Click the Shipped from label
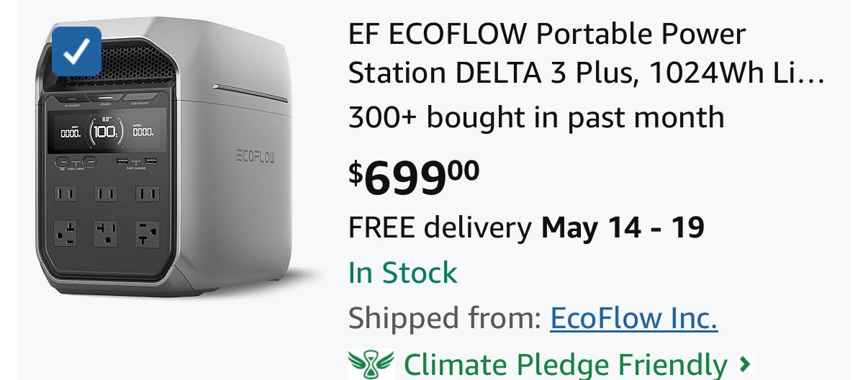Screen dimensions: 868x380 [445, 317]
